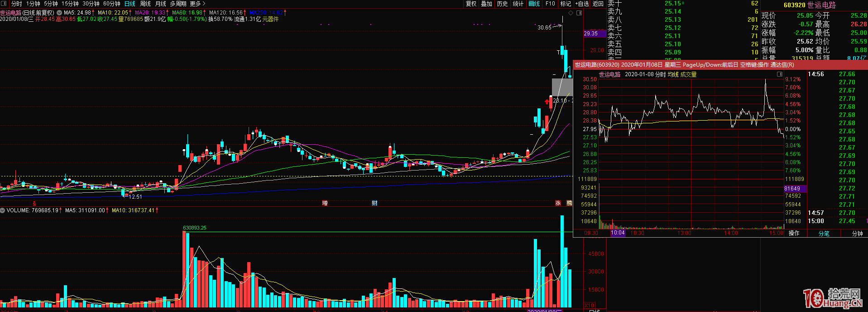
Task: Switch to 分时 intraday view
Action: (17, 4)
